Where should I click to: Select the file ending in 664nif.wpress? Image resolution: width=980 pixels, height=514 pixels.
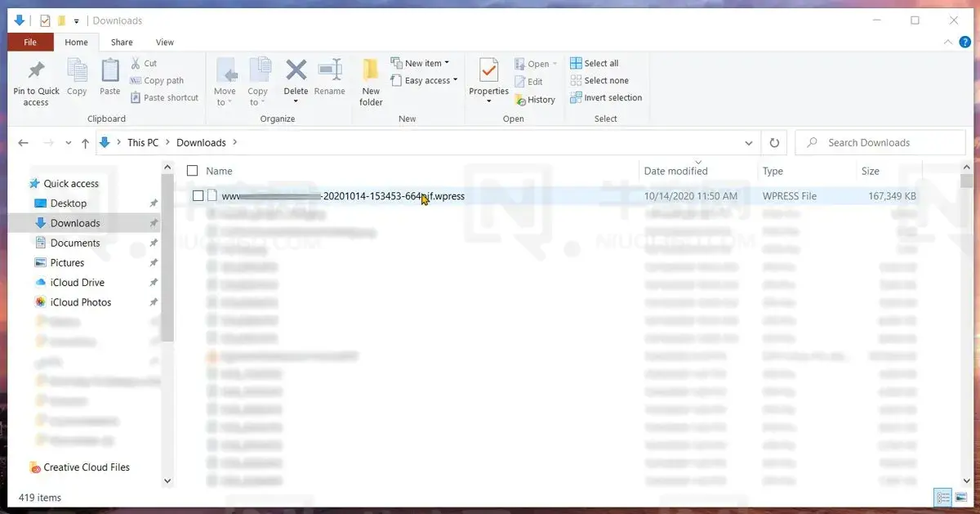pos(343,196)
